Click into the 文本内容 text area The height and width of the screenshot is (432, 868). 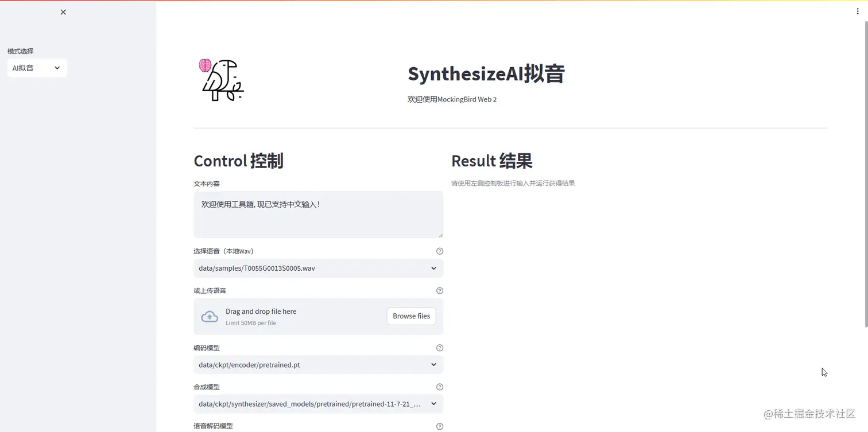318,215
